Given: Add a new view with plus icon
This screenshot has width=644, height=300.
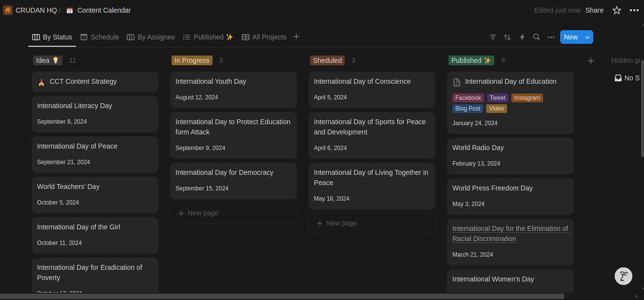Looking at the screenshot, I should [296, 37].
